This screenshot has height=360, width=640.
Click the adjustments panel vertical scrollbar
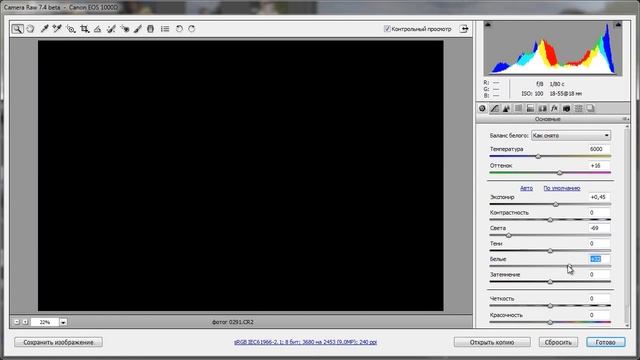tap(627, 227)
